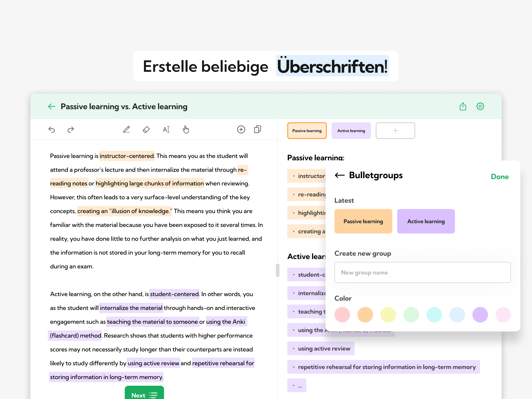The height and width of the screenshot is (399, 532).
Task: Click Done in the Bulletgroups panel
Action: (x=499, y=177)
